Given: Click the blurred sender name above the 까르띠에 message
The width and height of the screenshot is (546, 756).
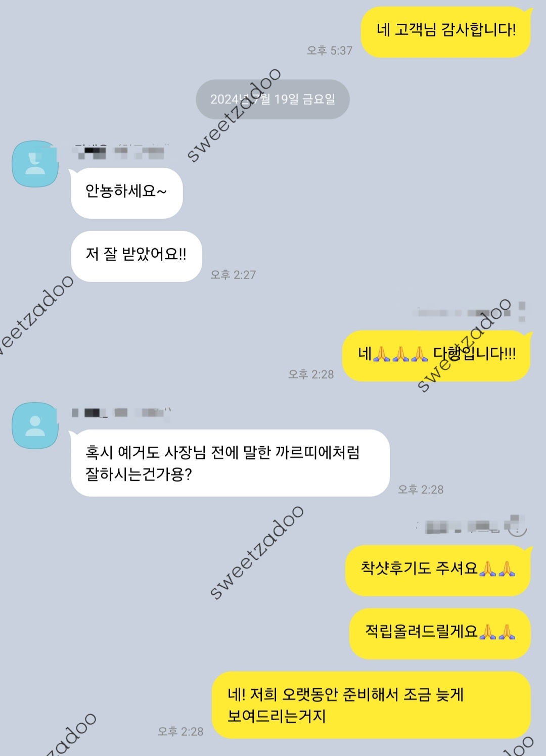Looking at the screenshot, I should click(121, 413).
